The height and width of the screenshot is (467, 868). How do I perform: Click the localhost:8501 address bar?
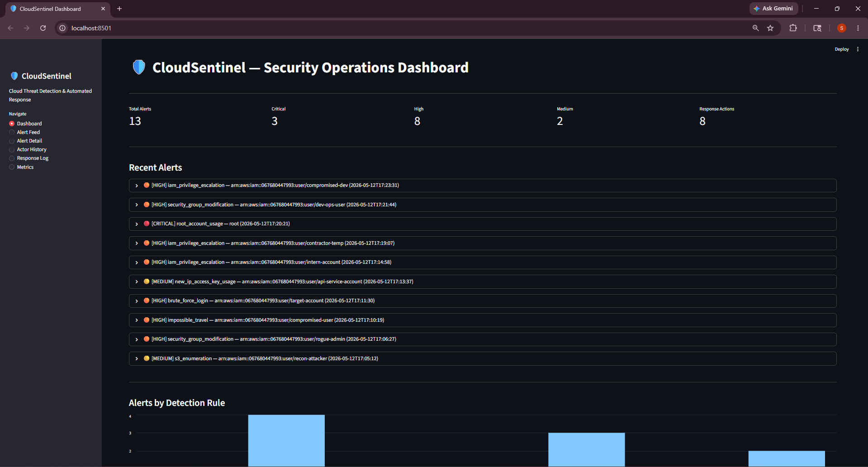point(407,28)
